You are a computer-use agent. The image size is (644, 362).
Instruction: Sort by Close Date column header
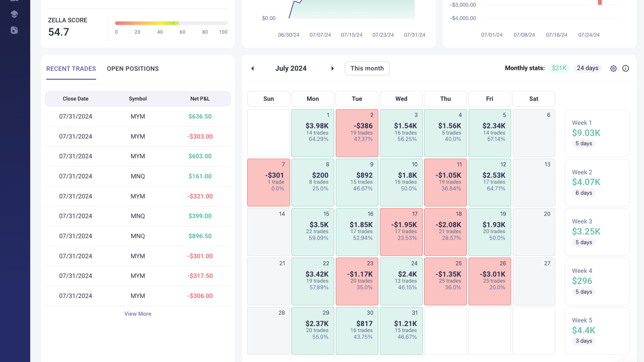75,99
